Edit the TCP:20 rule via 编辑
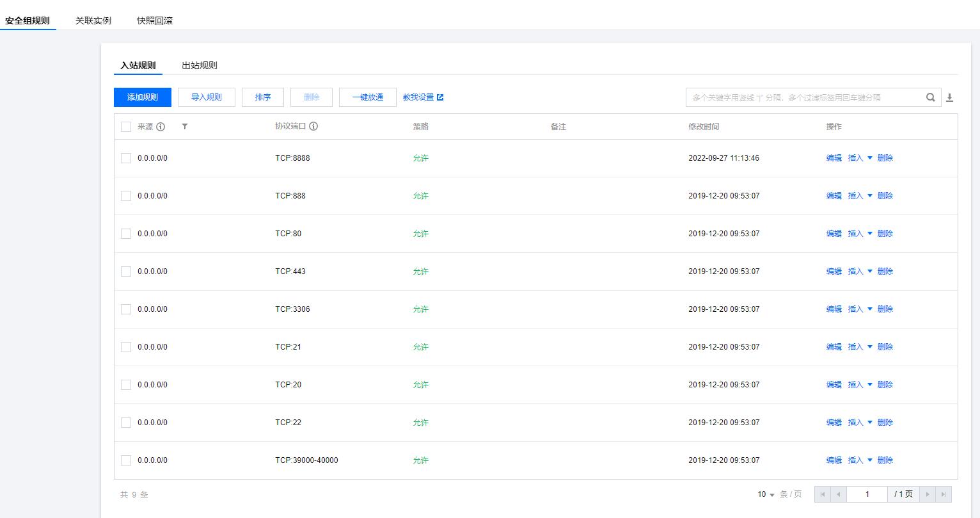The image size is (980, 518). pyautogui.click(x=834, y=385)
